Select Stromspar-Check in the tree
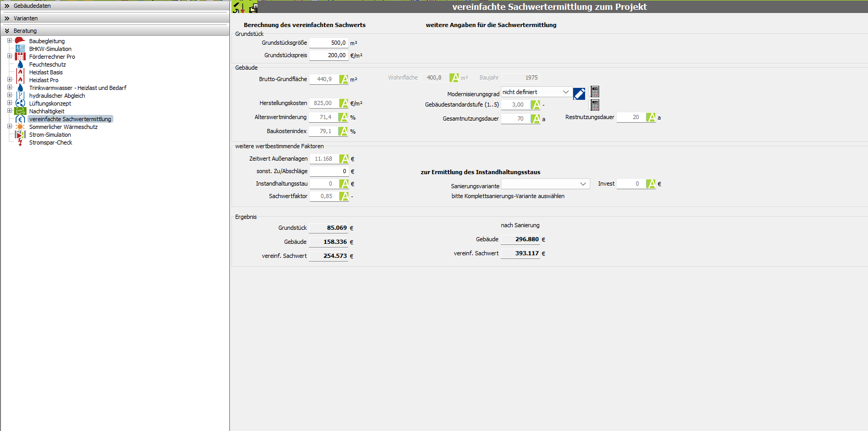868x431 pixels. (50, 142)
